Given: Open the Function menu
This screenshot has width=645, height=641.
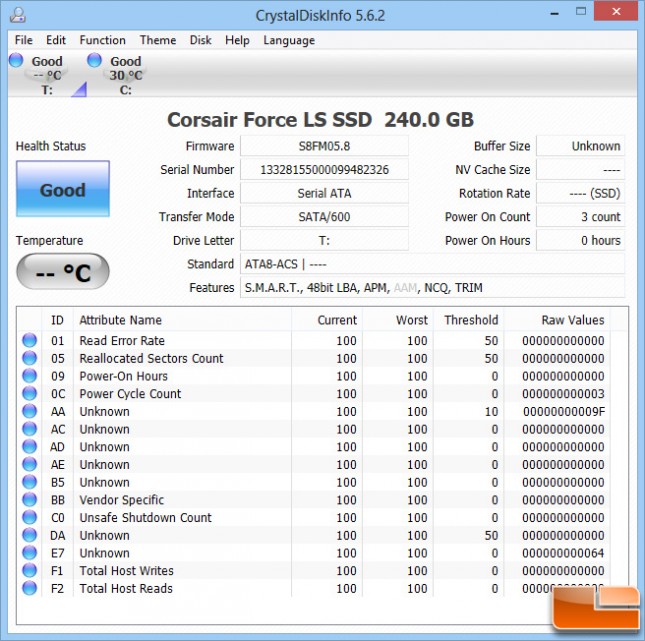Looking at the screenshot, I should [102, 40].
